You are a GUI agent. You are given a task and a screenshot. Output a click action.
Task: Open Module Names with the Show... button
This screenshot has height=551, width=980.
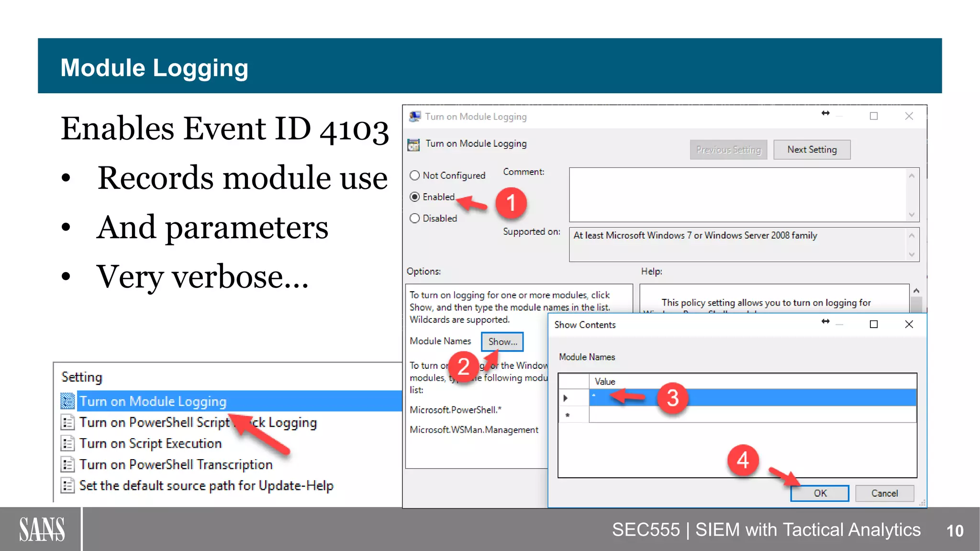click(502, 342)
